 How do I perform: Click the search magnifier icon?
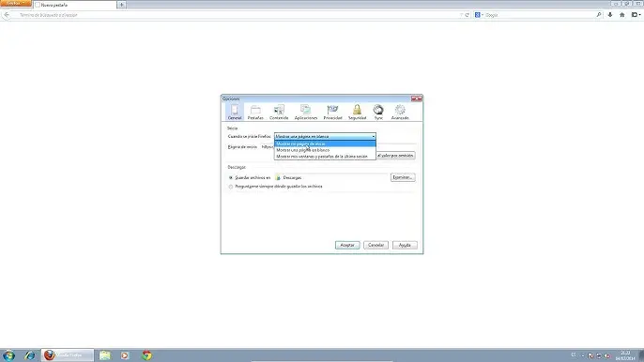click(598, 15)
